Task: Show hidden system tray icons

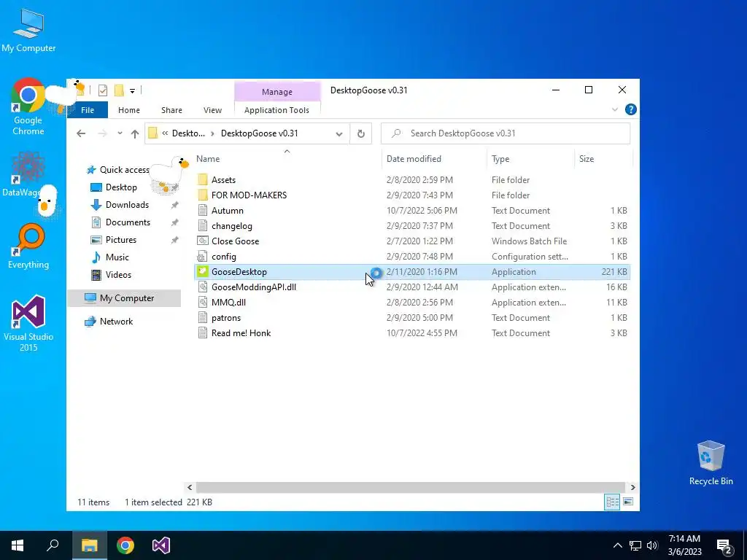Action: (x=617, y=545)
